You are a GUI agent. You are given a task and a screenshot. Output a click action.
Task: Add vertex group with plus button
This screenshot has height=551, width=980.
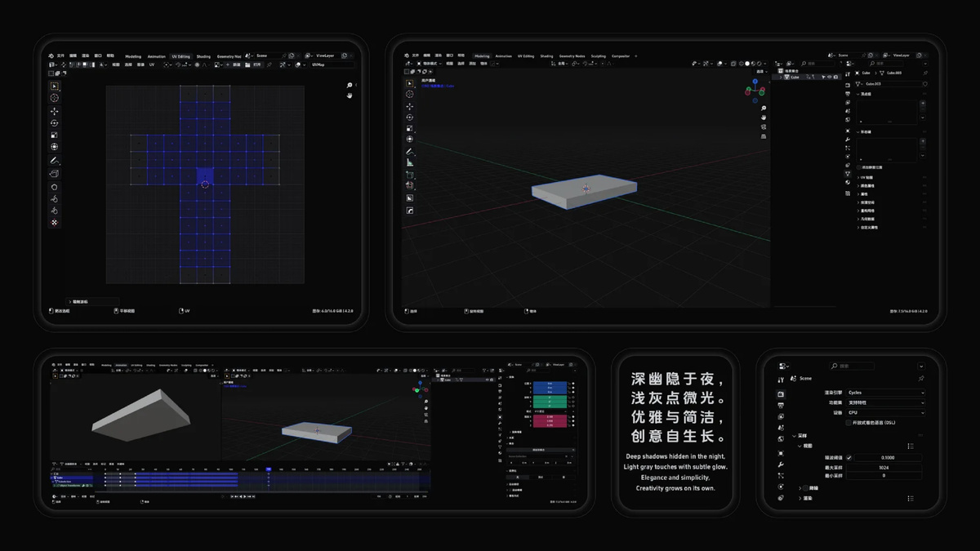click(923, 103)
